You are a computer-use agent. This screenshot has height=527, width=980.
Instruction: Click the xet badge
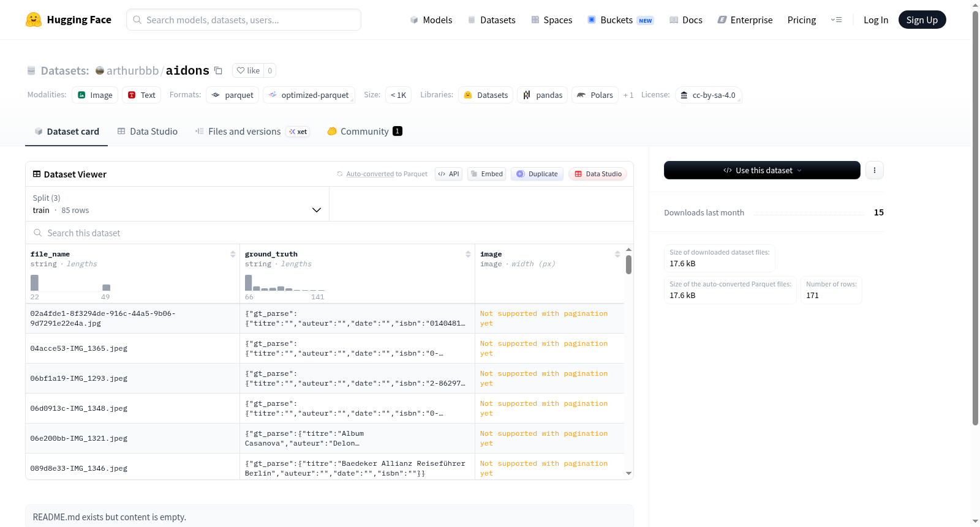298,132
